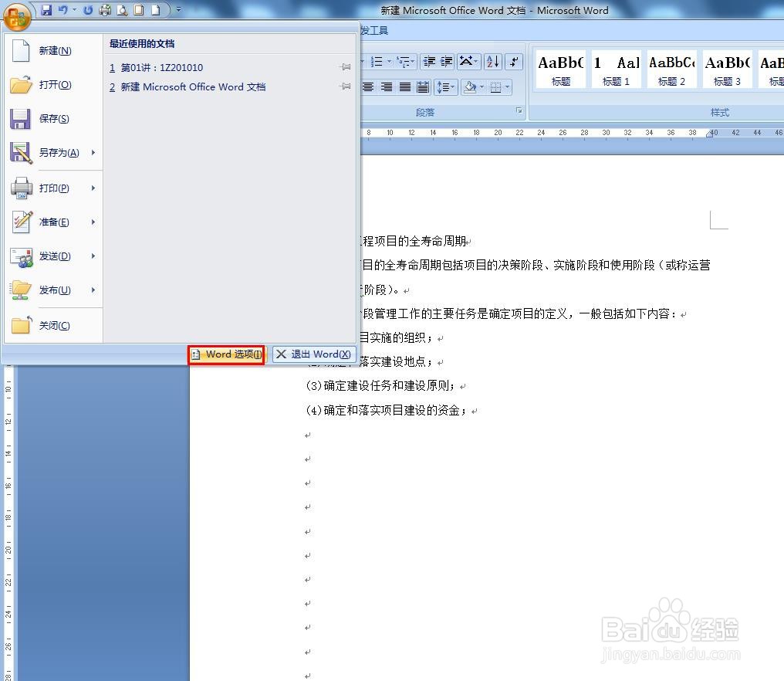
Task: Click the borders icon
Action: point(495,87)
